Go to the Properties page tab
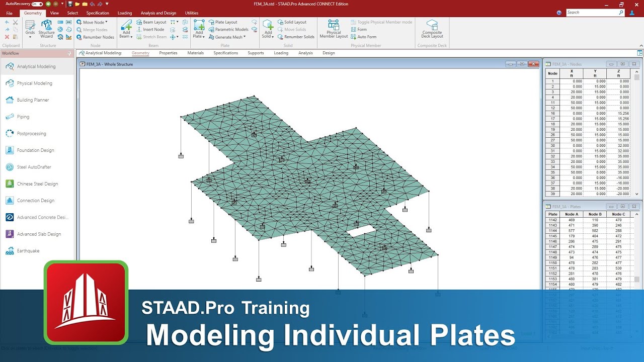 coord(168,53)
